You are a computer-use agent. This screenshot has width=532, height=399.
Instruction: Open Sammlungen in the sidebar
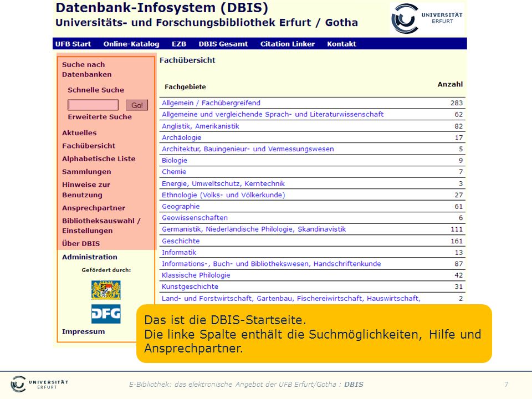point(86,172)
